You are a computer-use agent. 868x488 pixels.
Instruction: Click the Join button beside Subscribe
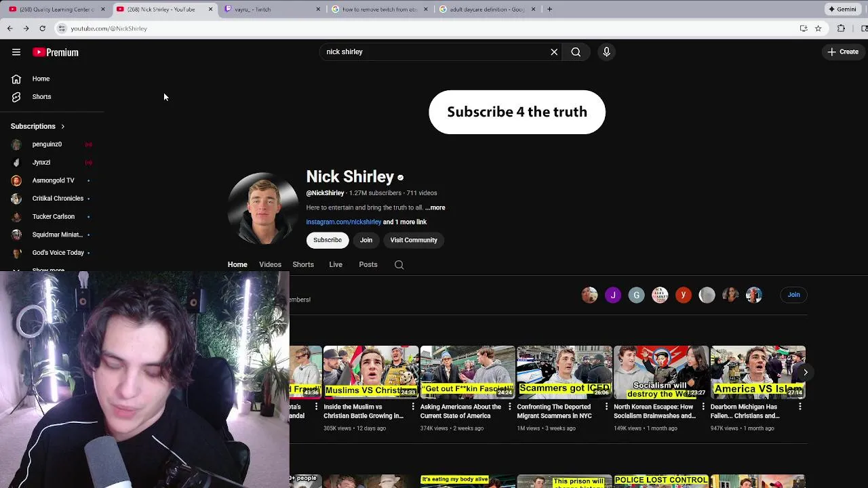click(366, 240)
